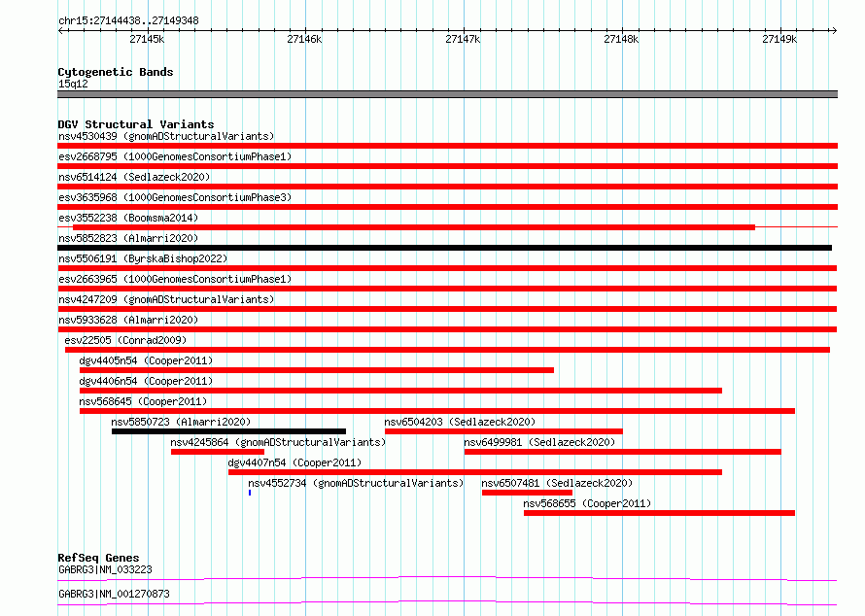The image size is (865, 616).
Task: Click the dgv4407n54 Cooper2011 label
Action: (x=294, y=462)
